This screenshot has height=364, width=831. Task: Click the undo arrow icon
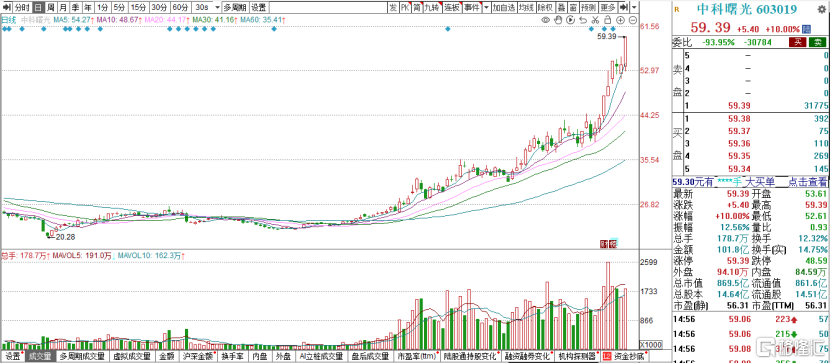tap(583, 20)
